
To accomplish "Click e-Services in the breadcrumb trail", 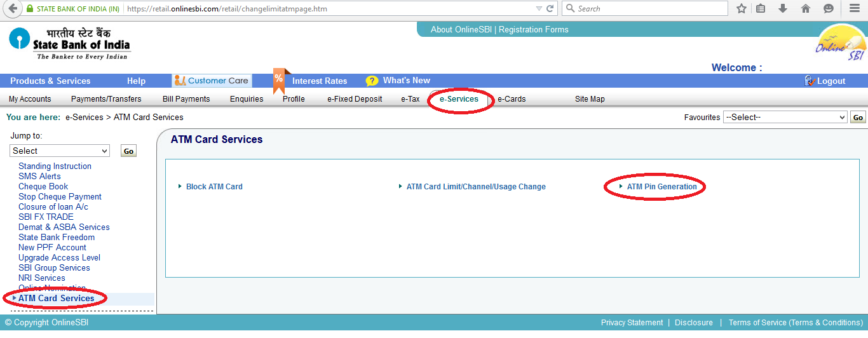I will tap(84, 118).
